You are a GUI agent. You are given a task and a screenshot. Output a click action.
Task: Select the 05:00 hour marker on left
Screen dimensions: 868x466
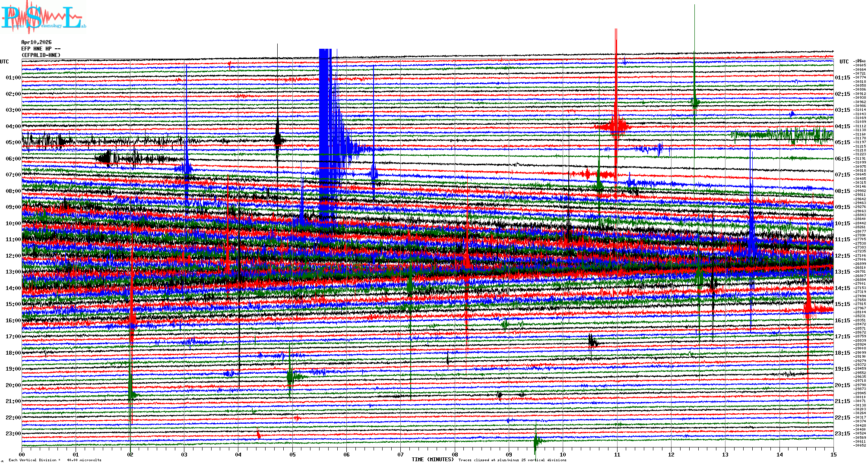[x=13, y=142]
